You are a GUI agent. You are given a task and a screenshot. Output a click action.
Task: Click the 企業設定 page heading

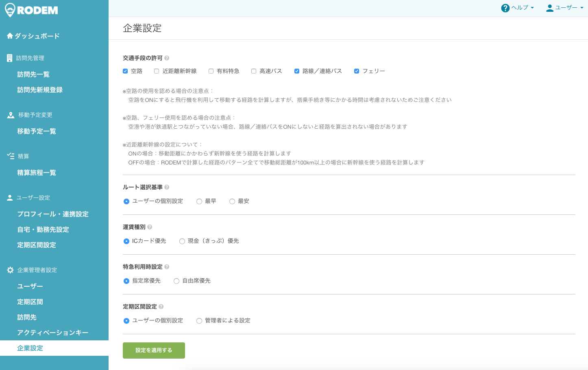[142, 28]
